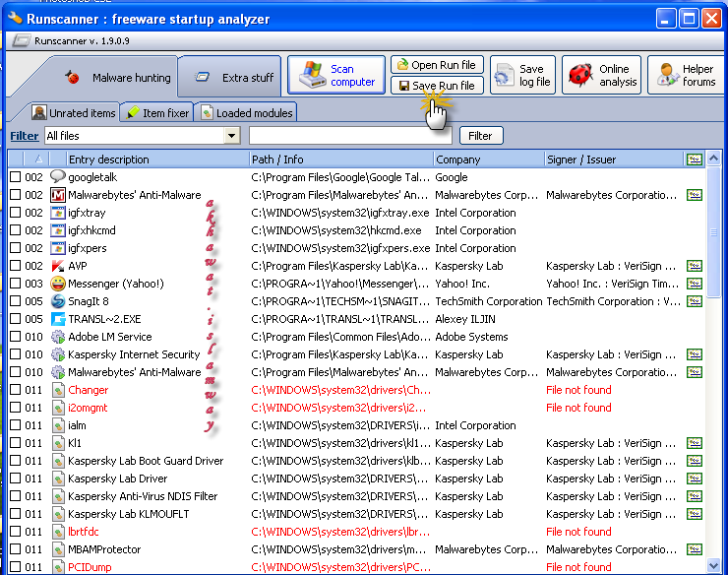Click the AVP Kaspersky icon
The height and width of the screenshot is (575, 728).
[x=58, y=266]
